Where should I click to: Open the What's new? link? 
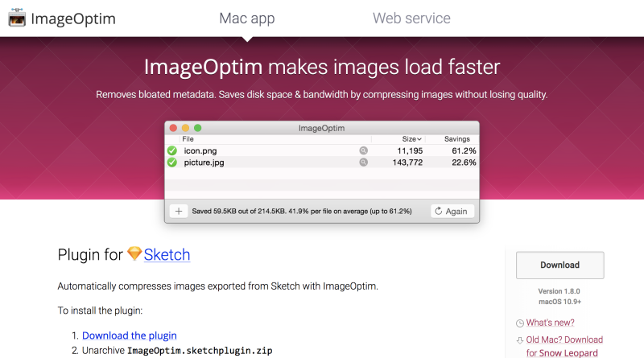[x=550, y=323]
